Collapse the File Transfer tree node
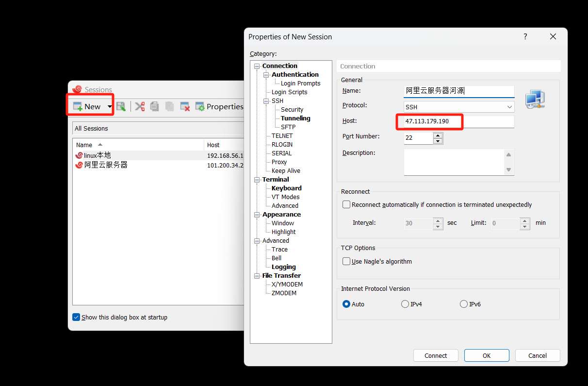588x386 pixels. [257, 276]
